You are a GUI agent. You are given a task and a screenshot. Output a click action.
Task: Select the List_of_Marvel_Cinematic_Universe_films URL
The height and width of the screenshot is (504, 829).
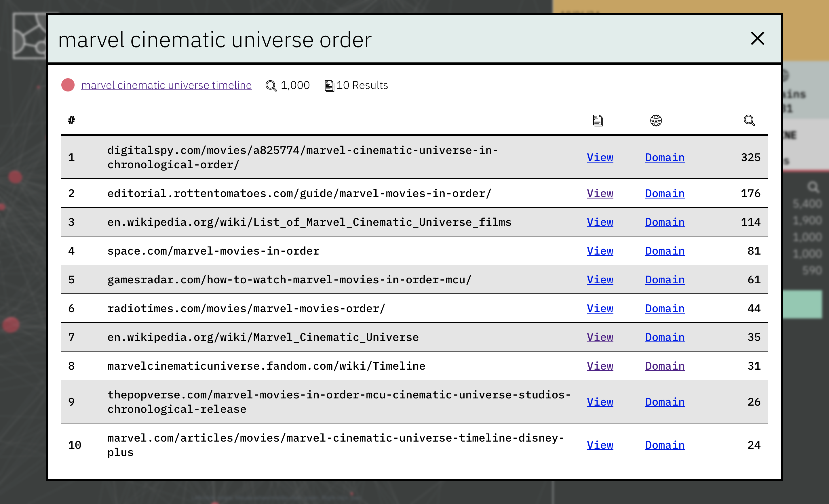(x=309, y=222)
